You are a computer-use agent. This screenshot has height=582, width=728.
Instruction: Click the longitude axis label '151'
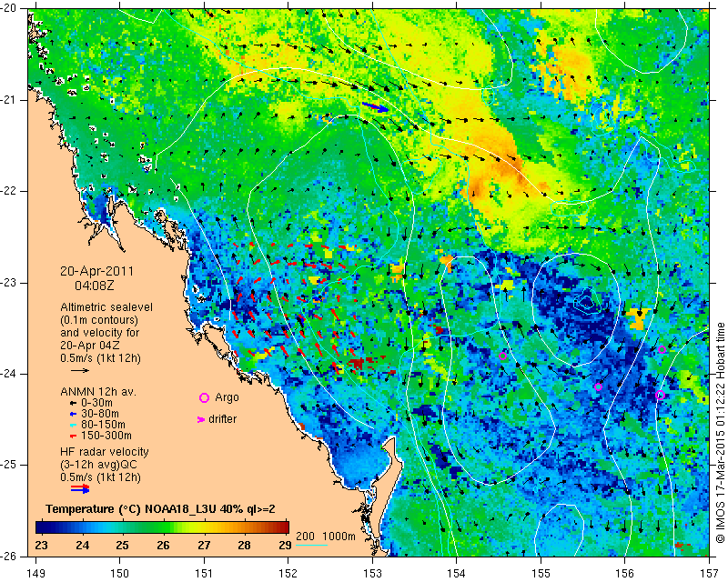pyautogui.click(x=204, y=574)
